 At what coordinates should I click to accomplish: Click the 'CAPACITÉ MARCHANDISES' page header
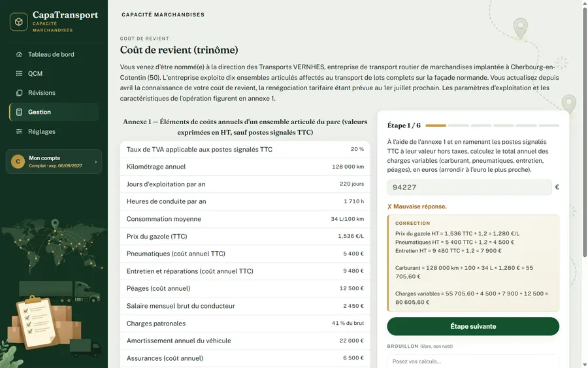pos(163,14)
